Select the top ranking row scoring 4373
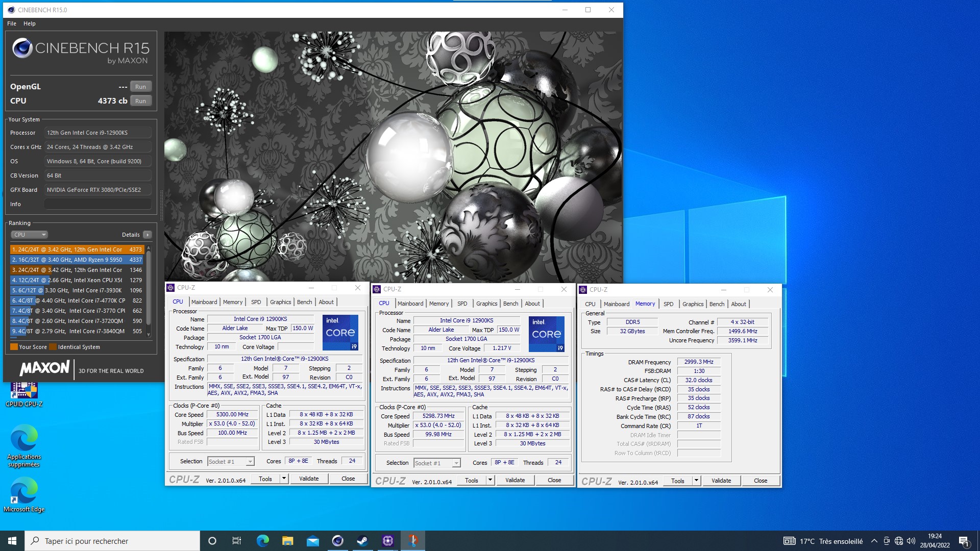The image size is (980, 551). pyautogui.click(x=77, y=249)
